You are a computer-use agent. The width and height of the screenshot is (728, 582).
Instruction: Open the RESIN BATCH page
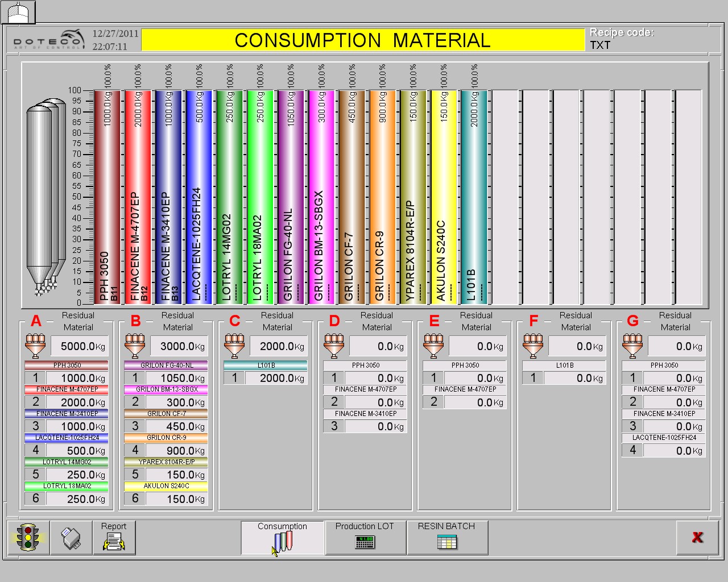pyautogui.click(x=447, y=538)
